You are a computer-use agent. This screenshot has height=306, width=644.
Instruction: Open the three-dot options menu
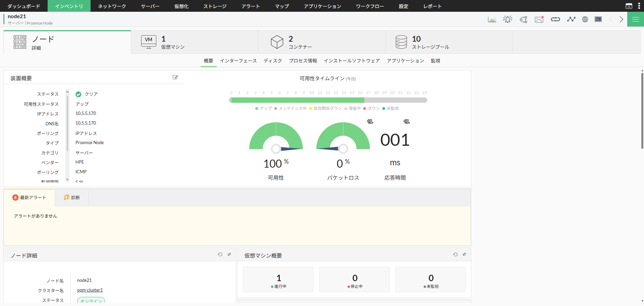(639, 6)
